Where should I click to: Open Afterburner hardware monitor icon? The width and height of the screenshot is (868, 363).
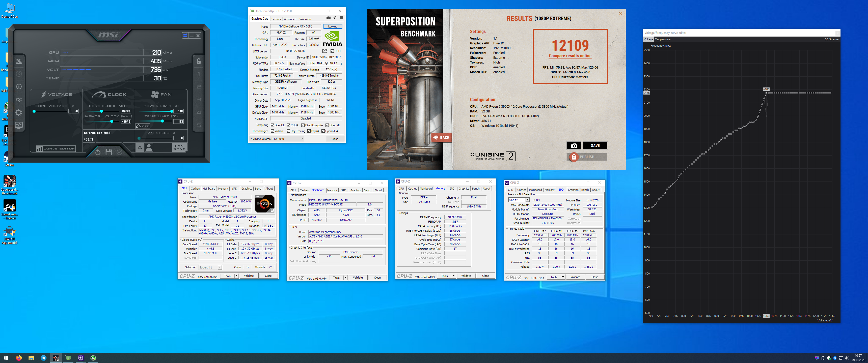point(19,125)
